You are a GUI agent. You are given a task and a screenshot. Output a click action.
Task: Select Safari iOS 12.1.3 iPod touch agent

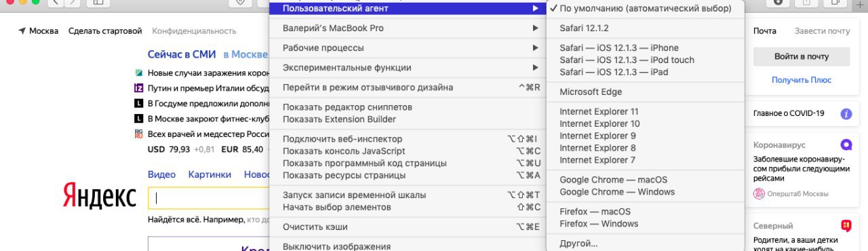tap(645, 60)
